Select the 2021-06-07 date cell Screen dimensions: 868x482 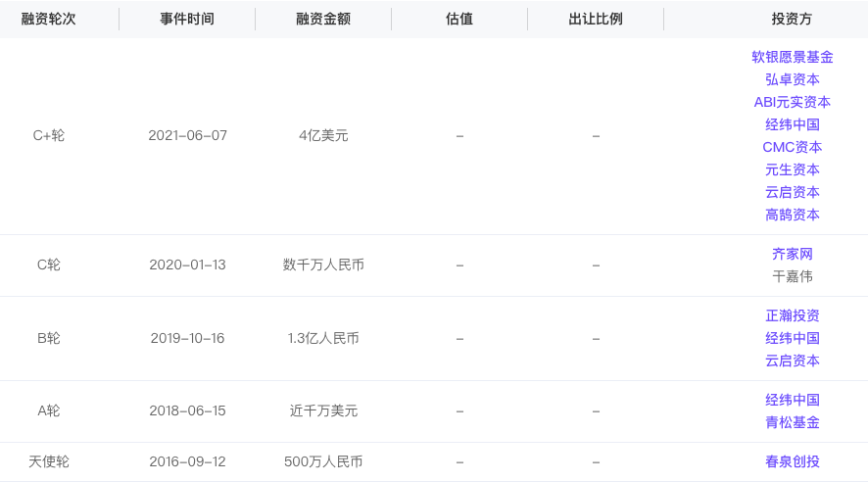pyautogui.click(x=187, y=135)
